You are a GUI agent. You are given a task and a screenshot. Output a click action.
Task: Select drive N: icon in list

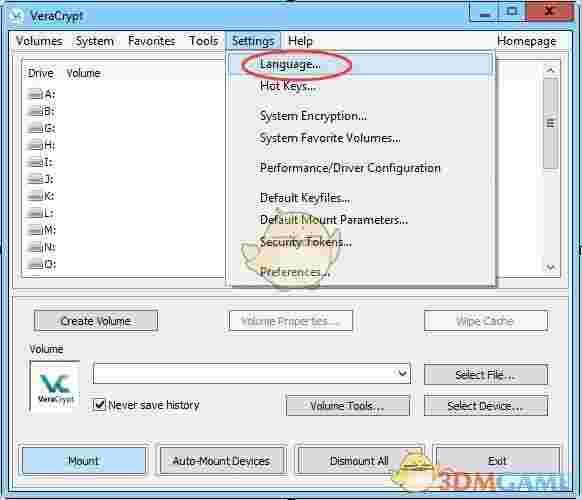(35, 247)
